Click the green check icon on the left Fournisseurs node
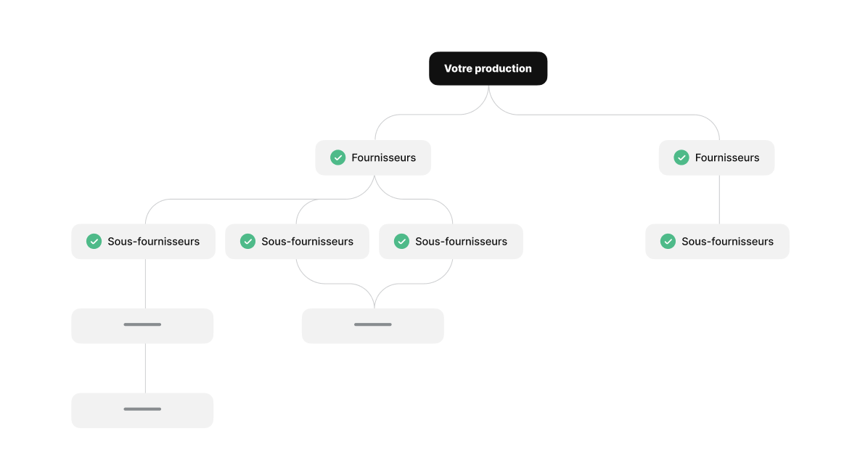Screen dimensions: 868x463 coord(338,157)
